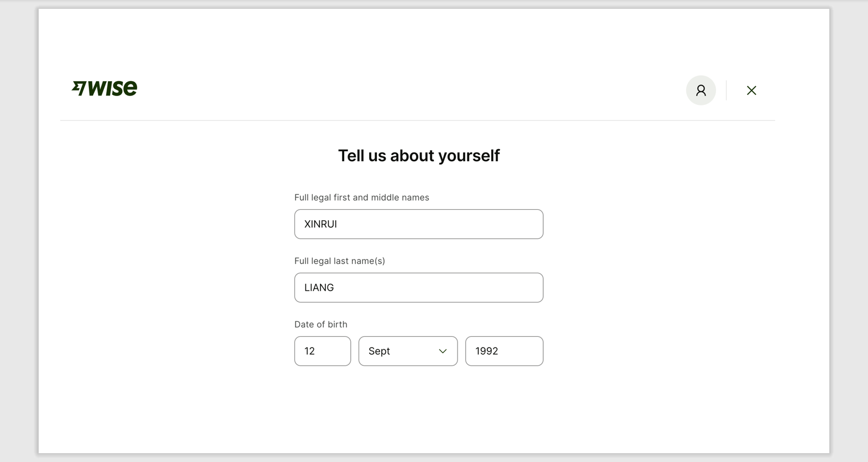
Task: Click the birth day field showing 12
Action: tap(322, 351)
